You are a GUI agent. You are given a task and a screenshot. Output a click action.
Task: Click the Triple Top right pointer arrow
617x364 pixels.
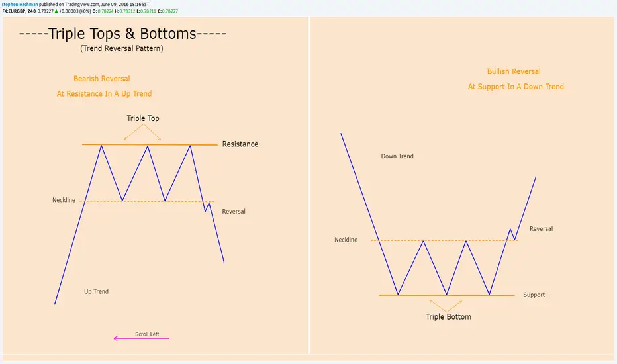(x=155, y=134)
